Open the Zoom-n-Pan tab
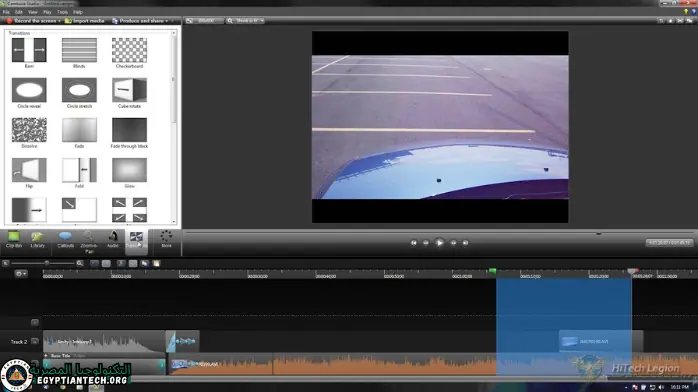Image resolution: width=698 pixels, height=392 pixels. tap(89, 242)
